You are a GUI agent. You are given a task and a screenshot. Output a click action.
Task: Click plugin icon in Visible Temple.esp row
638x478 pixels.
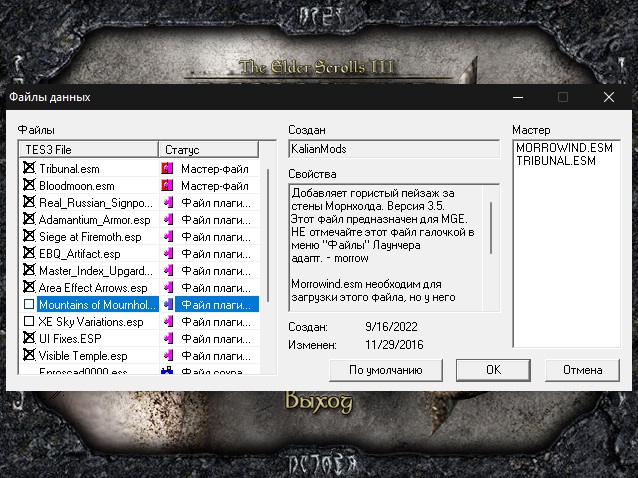click(x=168, y=356)
